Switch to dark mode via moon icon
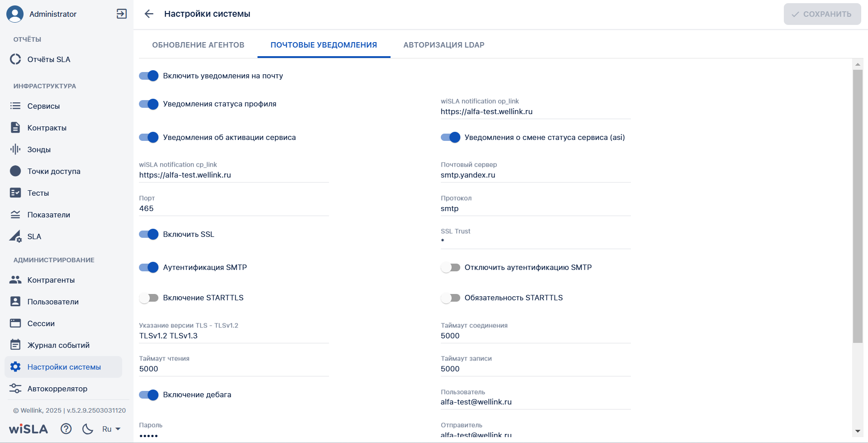 click(88, 429)
